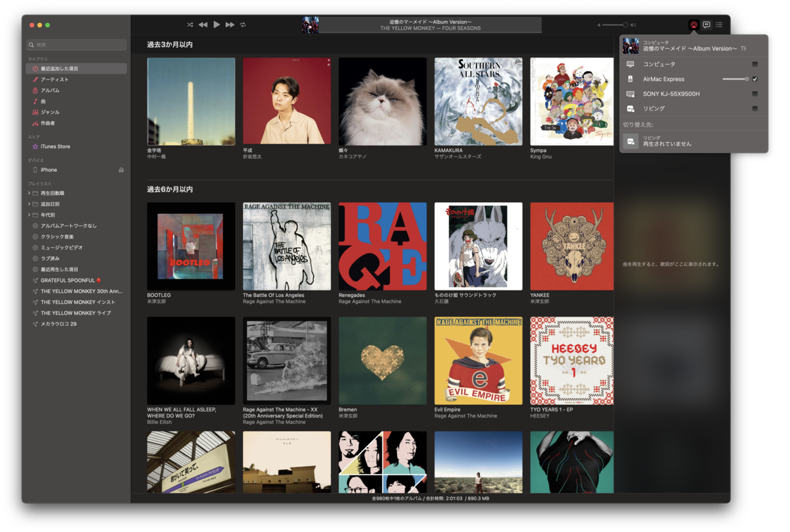790x532 pixels.
Task: Open the ラブ済み smart playlist
Action: coord(50,258)
